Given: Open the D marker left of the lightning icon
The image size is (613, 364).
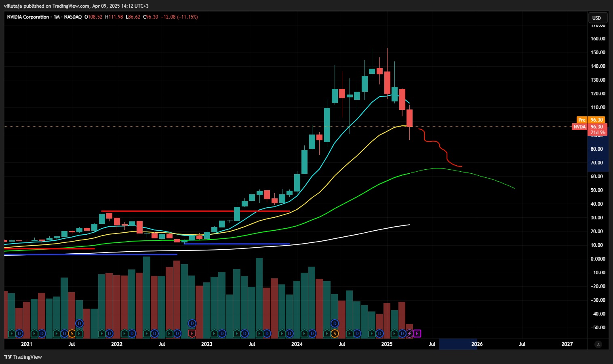Looking at the screenshot, I should [x=402, y=333].
